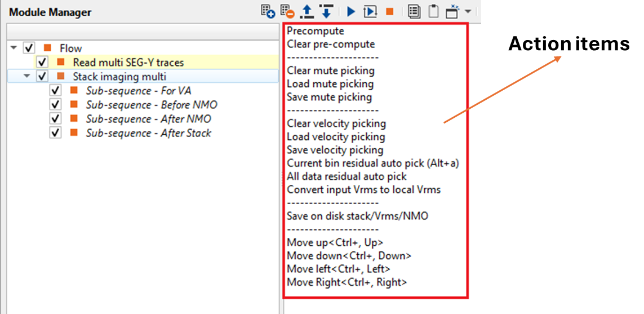644x314 pixels.
Task: Choose Save mute picking
Action: [x=330, y=97]
